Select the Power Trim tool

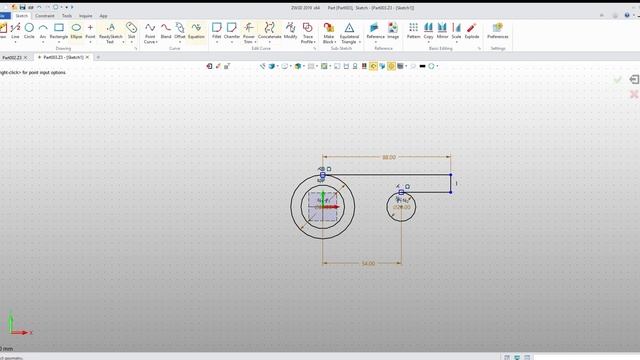pos(249,33)
